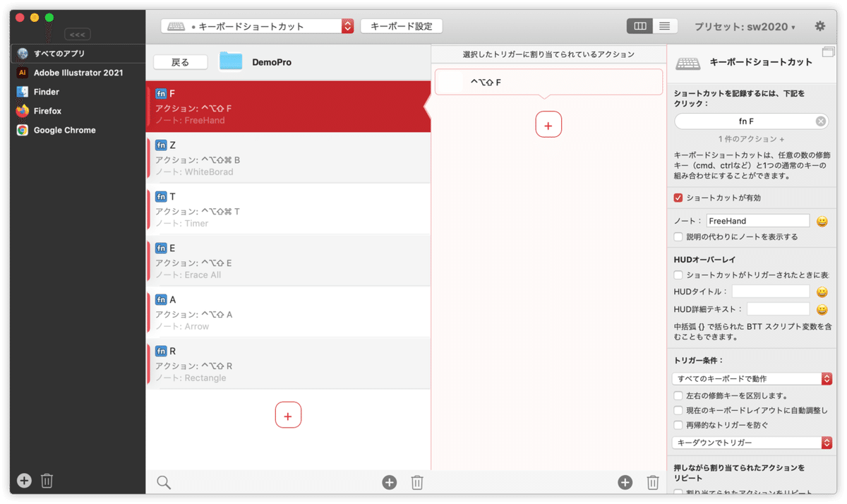Switch to list view using the list icon
The image size is (847, 504).
(x=663, y=25)
